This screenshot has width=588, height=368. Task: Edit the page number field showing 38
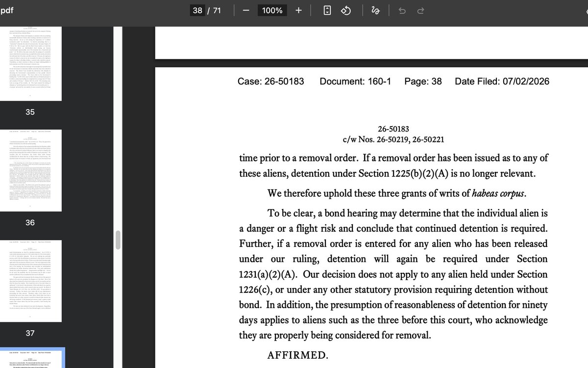[197, 10]
